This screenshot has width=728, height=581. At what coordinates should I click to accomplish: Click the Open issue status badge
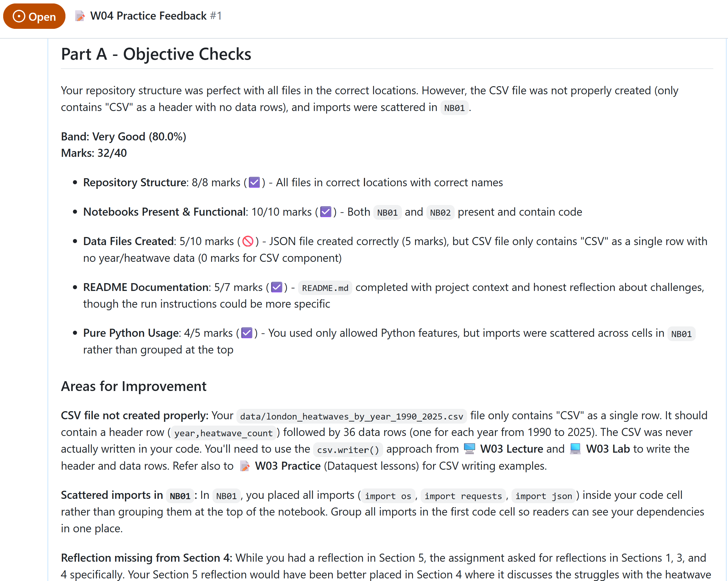tap(34, 16)
